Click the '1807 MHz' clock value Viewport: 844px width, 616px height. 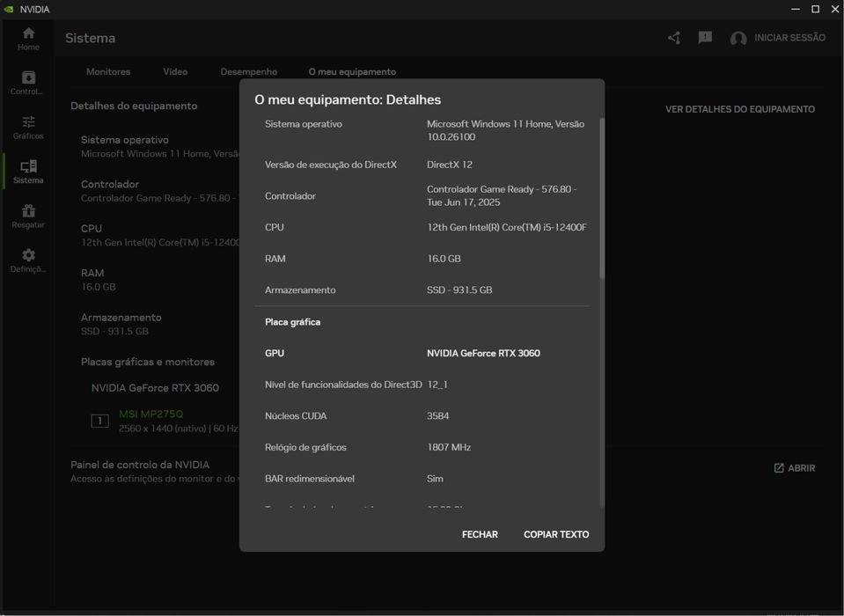point(449,447)
